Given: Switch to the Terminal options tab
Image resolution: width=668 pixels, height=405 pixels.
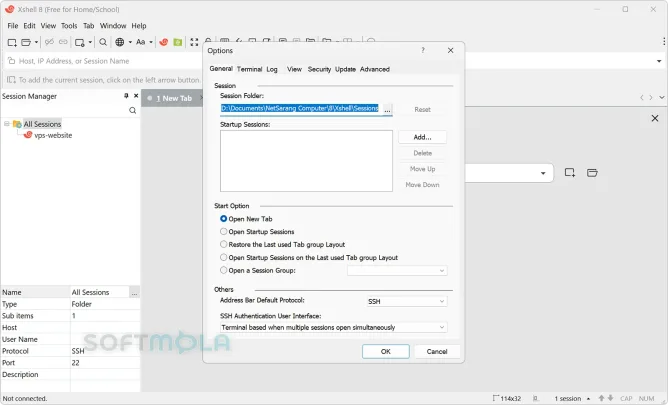Looking at the screenshot, I should 249,69.
